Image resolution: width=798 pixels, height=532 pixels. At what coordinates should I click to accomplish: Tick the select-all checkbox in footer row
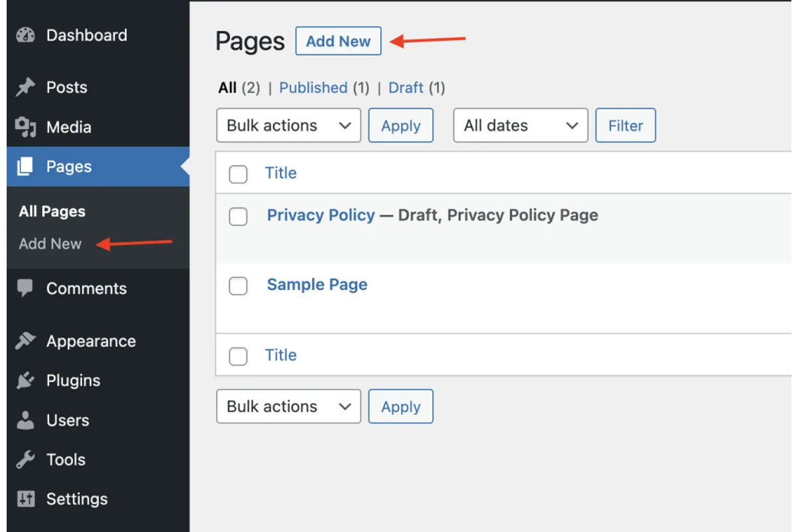(238, 356)
